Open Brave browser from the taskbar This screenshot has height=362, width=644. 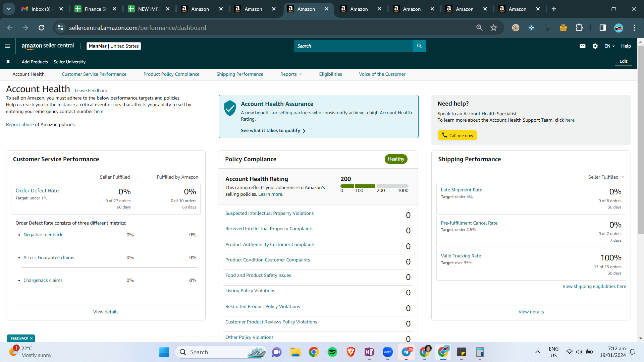(351, 352)
